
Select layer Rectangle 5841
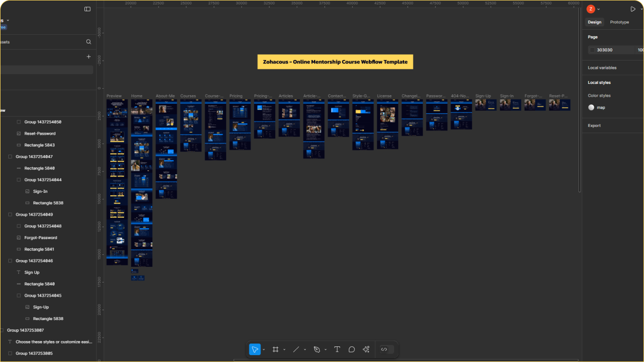[40, 249]
